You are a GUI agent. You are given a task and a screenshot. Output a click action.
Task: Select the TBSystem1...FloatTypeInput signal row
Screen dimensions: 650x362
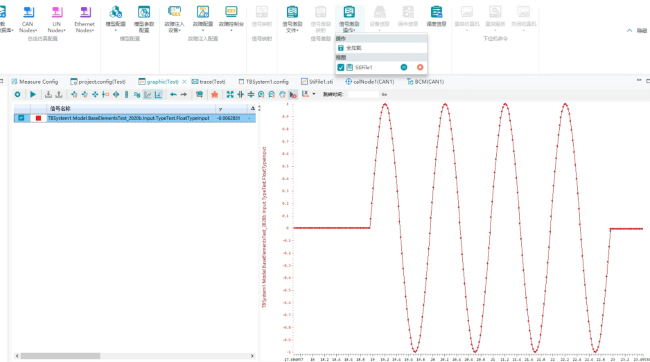[x=135, y=118]
